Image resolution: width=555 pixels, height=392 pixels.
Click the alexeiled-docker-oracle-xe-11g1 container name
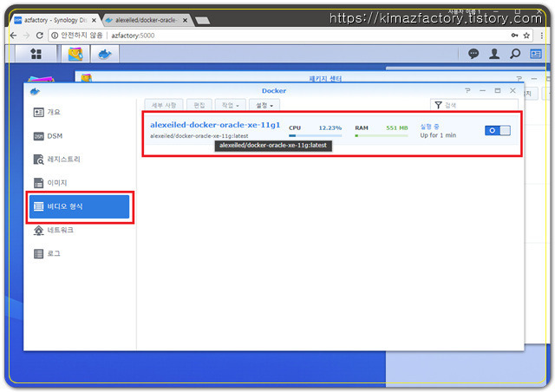pos(215,125)
